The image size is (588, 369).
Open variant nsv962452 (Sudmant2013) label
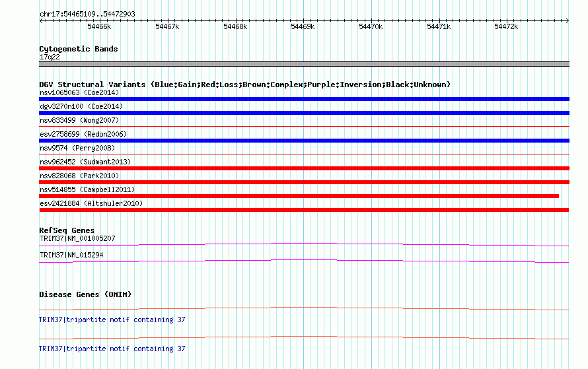pyautogui.click(x=85, y=162)
